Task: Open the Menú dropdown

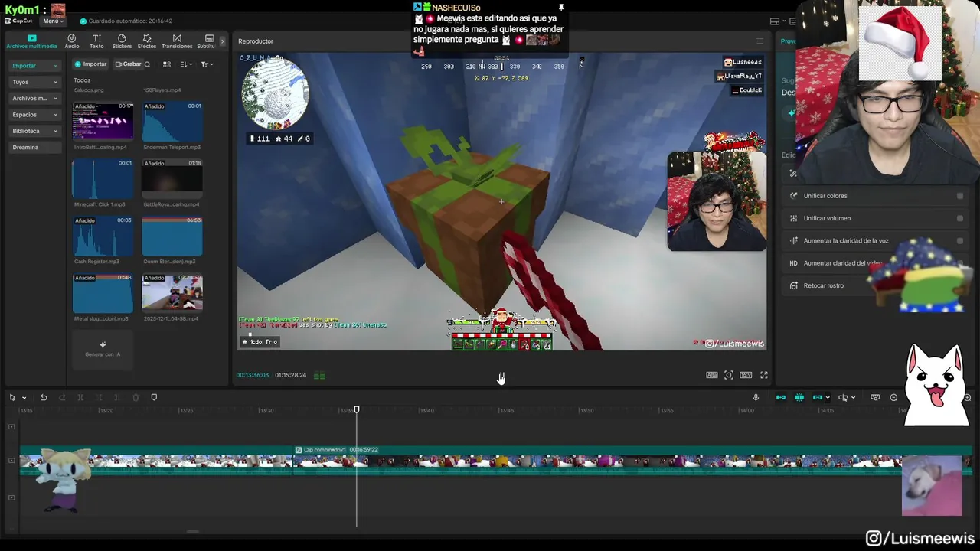Action: [x=52, y=21]
